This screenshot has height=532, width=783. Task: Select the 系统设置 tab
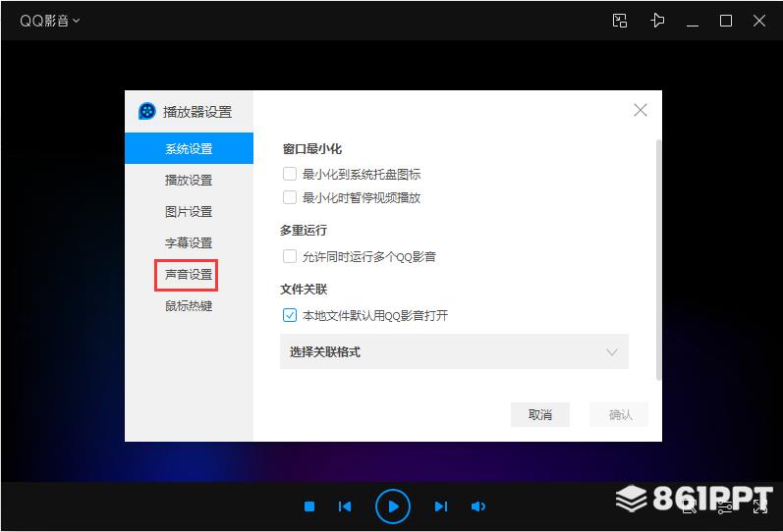[x=189, y=148]
